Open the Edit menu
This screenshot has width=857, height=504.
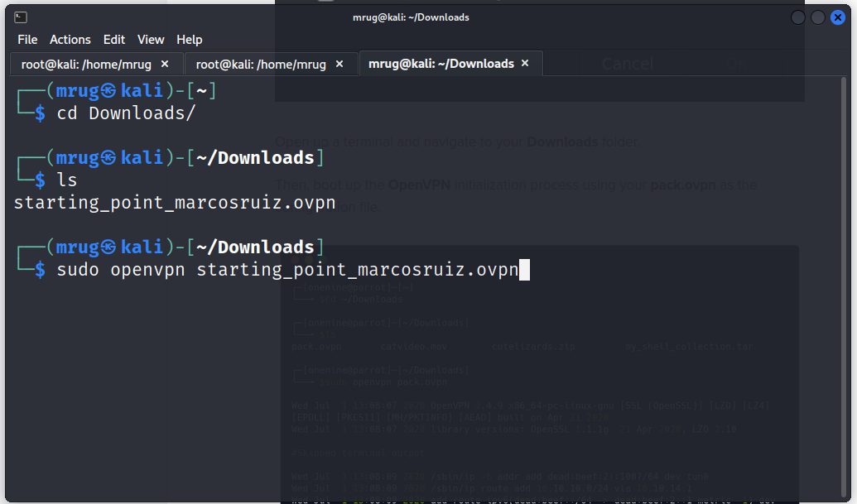point(114,40)
